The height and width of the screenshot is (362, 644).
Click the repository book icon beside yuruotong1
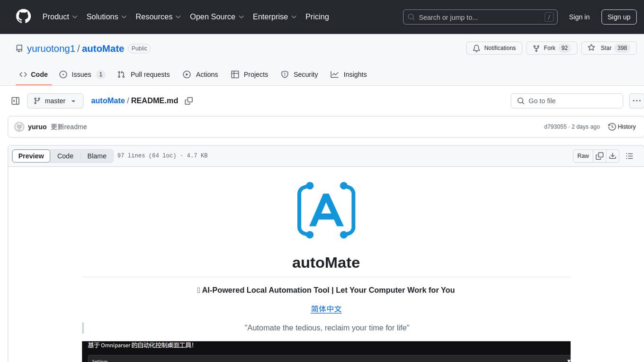19,48
